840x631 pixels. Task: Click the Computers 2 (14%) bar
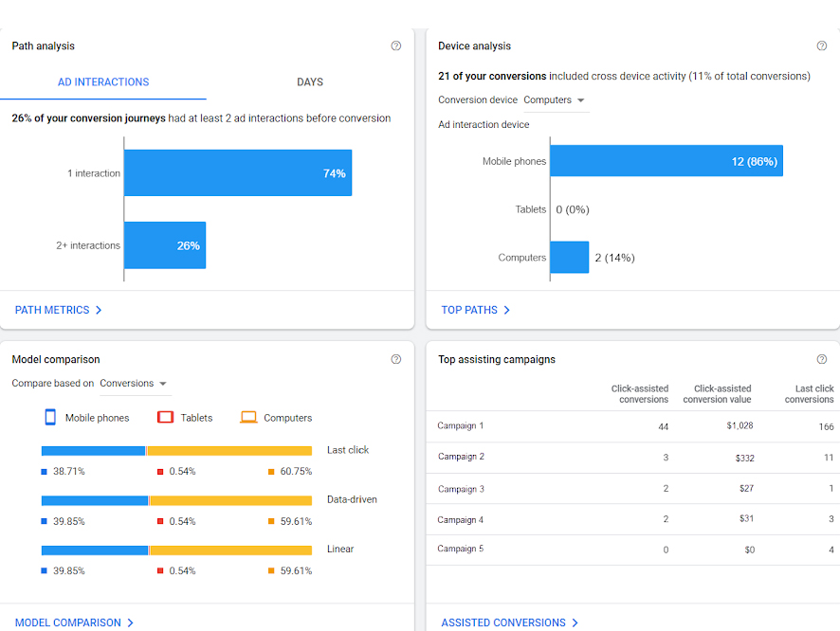(570, 258)
